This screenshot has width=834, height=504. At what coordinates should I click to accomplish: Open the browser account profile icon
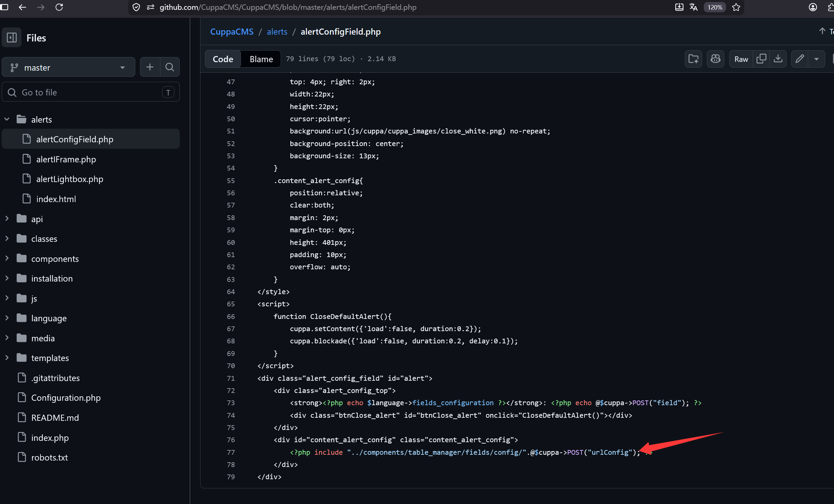pyautogui.click(x=813, y=7)
